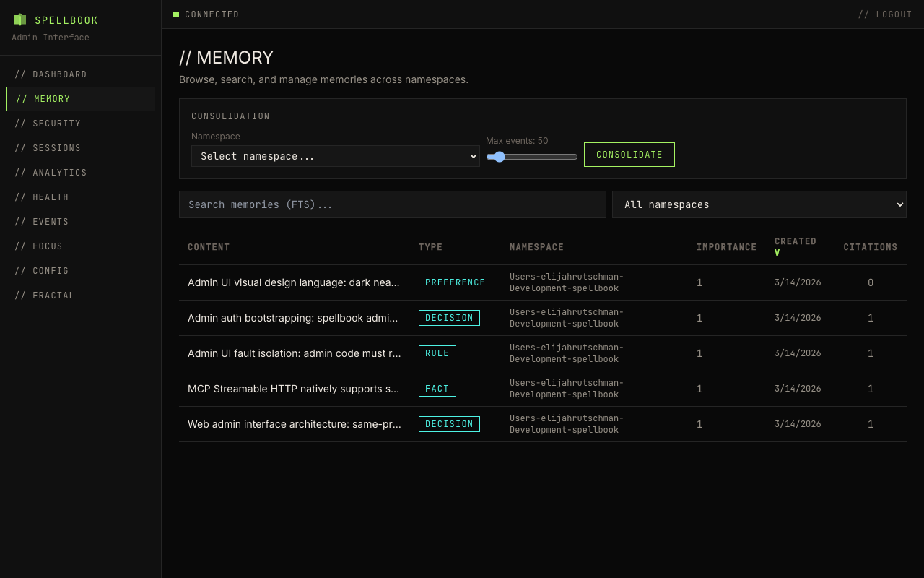This screenshot has width=924, height=578.
Task: Open the All namespaces filter dropdown
Action: point(759,204)
